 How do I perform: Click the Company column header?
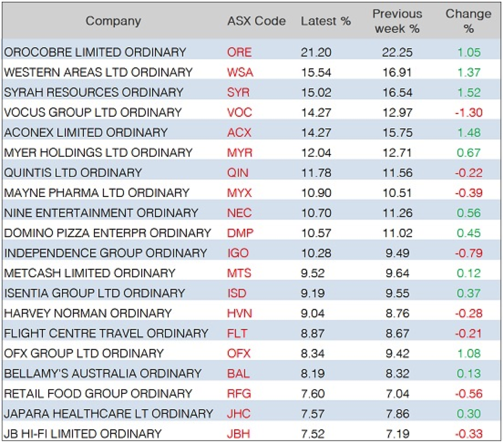tap(113, 21)
